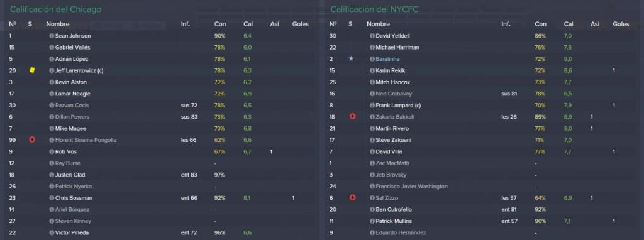The image size is (644, 240).
Task: Click the red injury icon for Florent Sinama-Pongolle
Action: (x=32, y=140)
